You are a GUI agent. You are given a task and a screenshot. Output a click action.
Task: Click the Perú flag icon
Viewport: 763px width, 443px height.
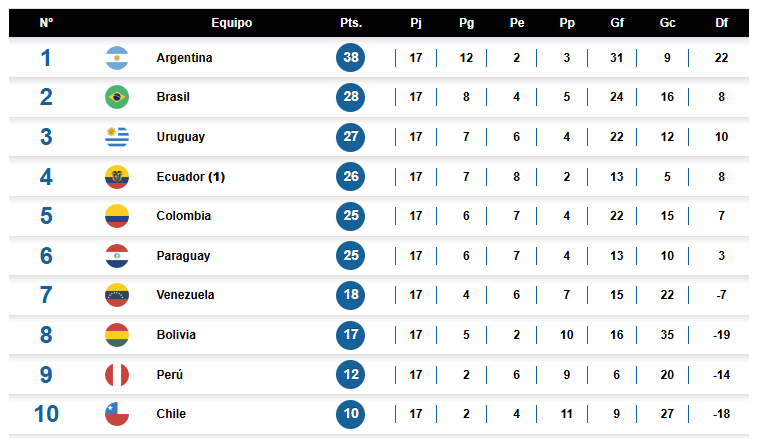point(117,375)
